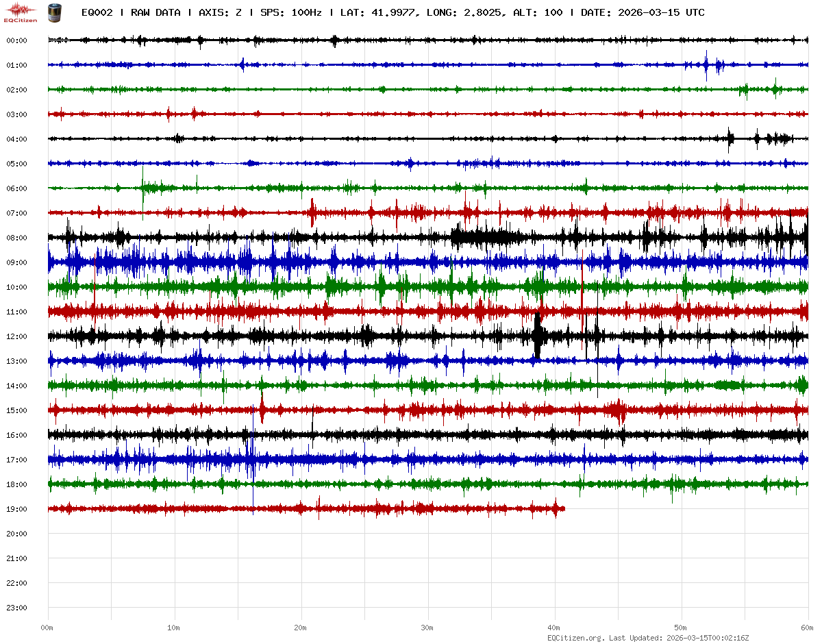Click the 0m label on the time axis
The image size is (822, 644).
tap(47, 628)
